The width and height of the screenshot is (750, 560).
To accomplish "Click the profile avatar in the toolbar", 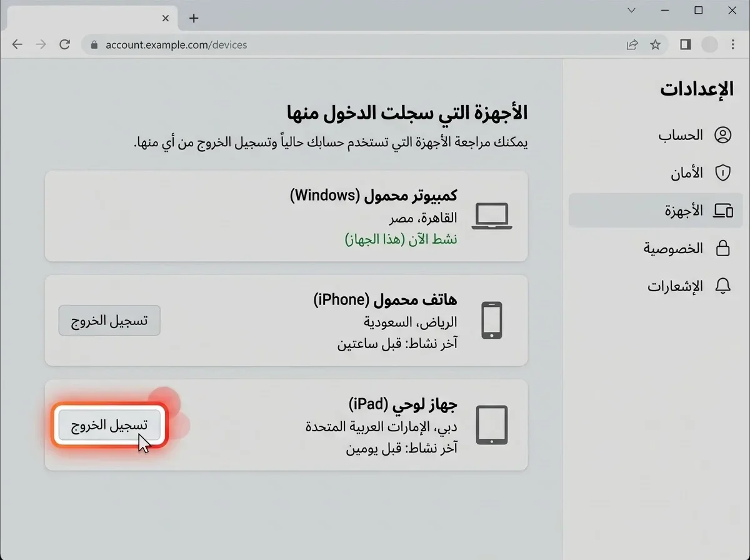I will (x=709, y=44).
